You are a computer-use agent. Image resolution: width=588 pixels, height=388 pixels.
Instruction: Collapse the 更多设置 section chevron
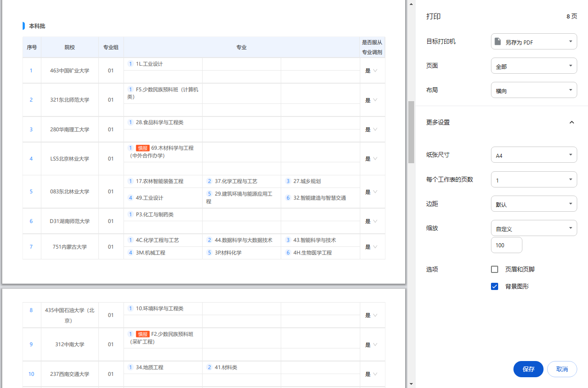[571, 122]
